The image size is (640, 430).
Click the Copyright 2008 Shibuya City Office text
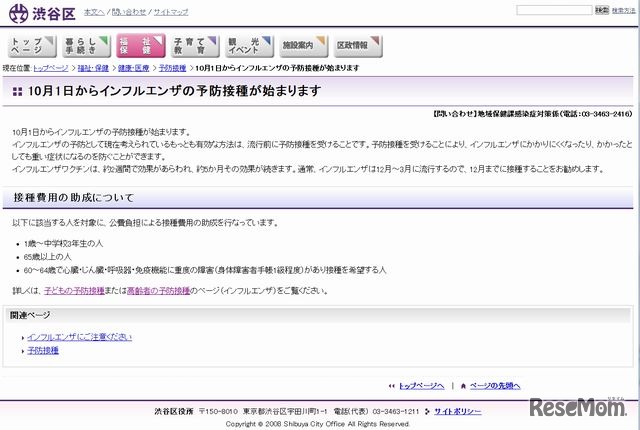(318, 424)
